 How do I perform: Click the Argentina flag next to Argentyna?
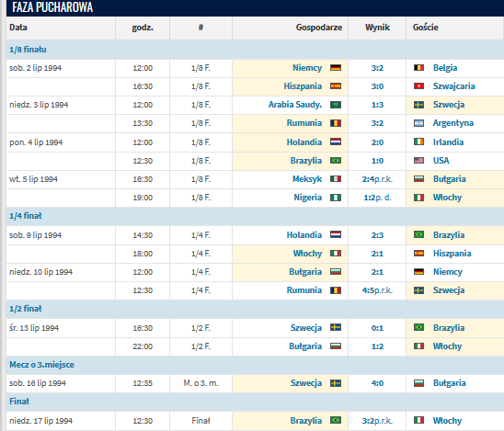(x=418, y=123)
